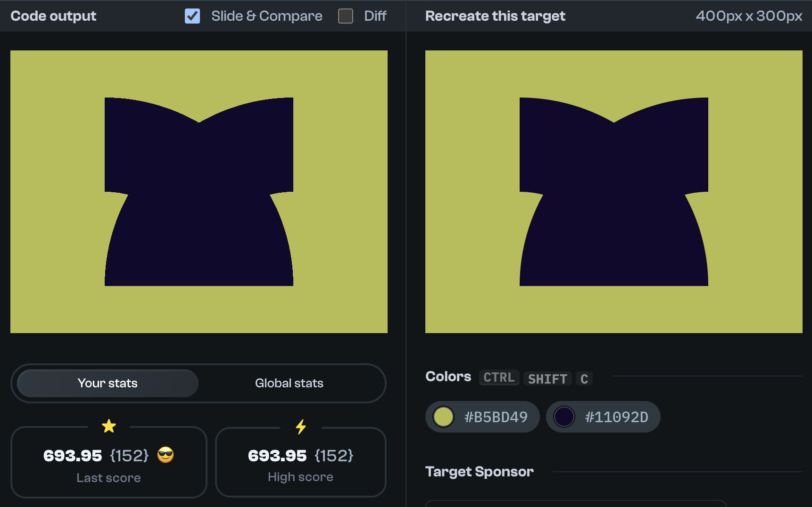Switch to Global stats

click(289, 383)
